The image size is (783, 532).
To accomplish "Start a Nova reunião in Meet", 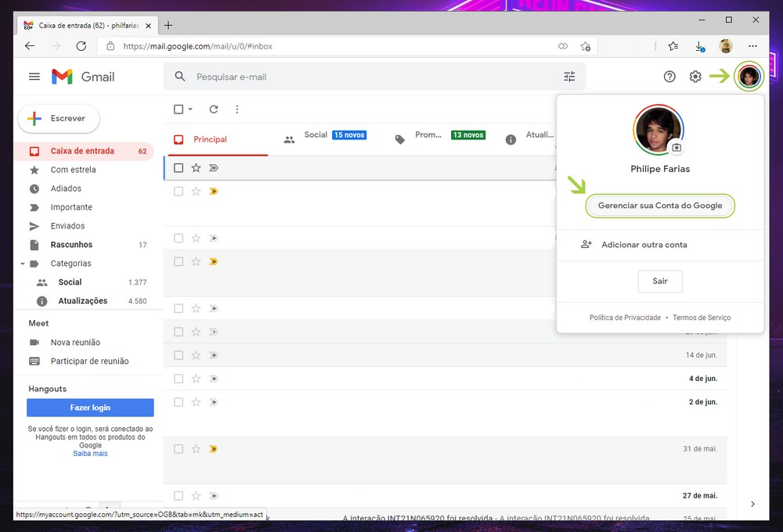I will [x=75, y=343].
